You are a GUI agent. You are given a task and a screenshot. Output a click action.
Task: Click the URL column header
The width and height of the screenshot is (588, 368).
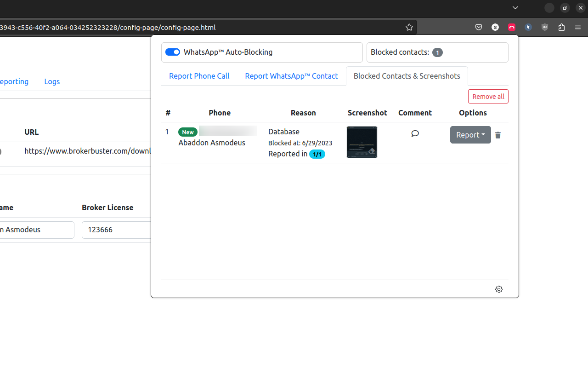click(32, 132)
